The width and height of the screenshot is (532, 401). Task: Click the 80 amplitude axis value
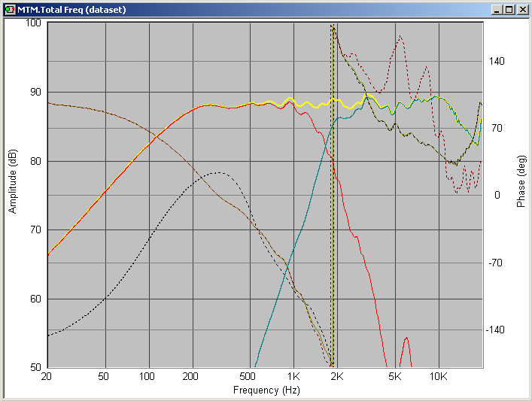(x=35, y=161)
